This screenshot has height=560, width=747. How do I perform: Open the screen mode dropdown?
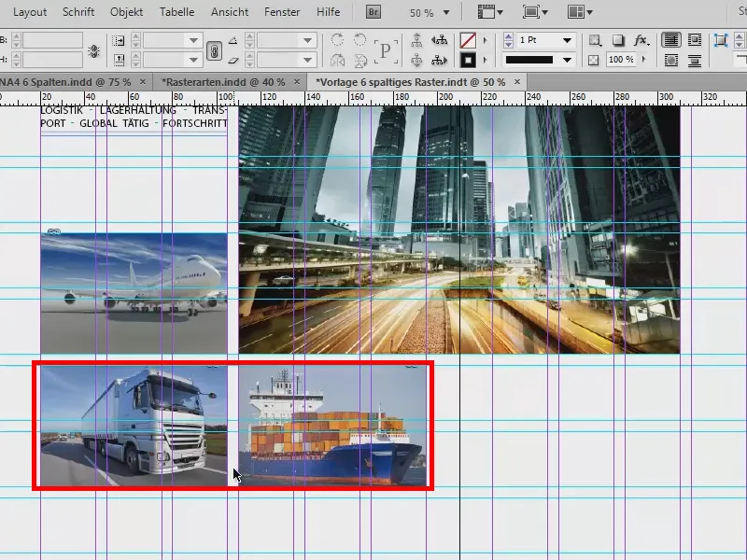click(x=535, y=12)
